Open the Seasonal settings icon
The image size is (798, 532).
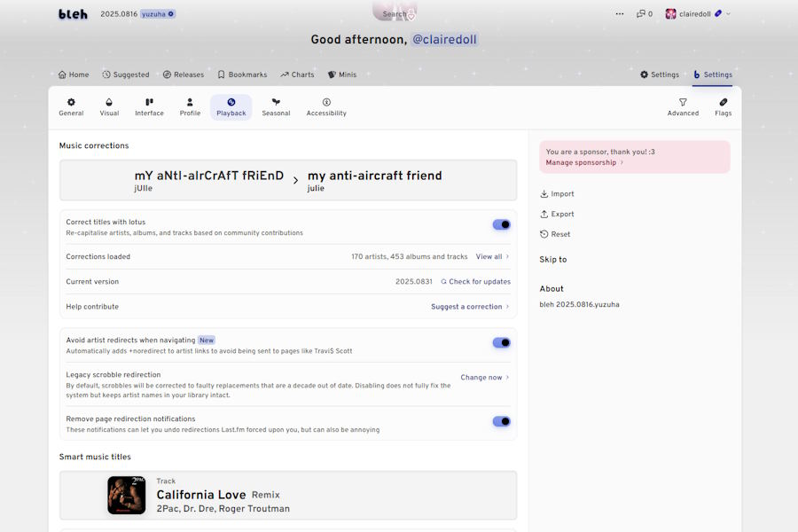click(x=276, y=103)
